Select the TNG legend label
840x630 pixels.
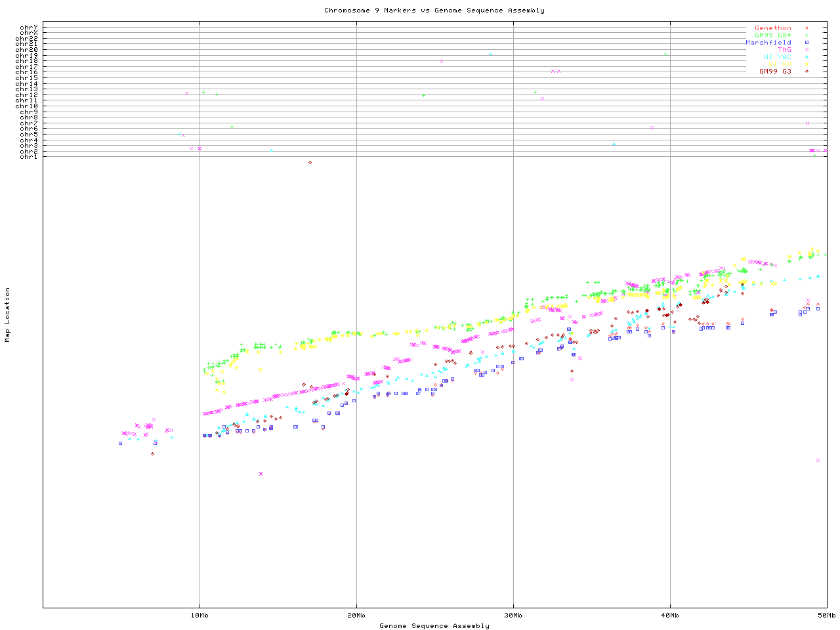coord(784,50)
